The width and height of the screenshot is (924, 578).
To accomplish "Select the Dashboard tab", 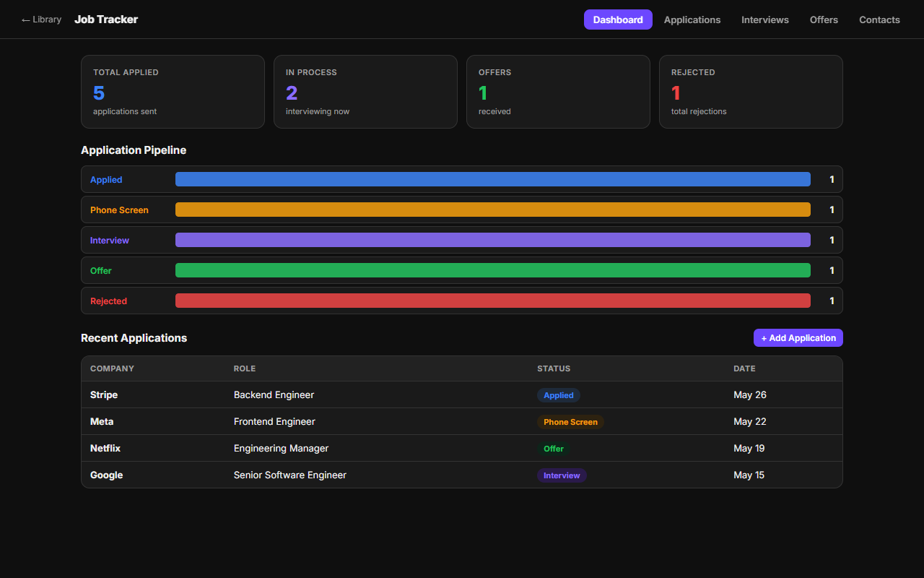I will (x=618, y=20).
